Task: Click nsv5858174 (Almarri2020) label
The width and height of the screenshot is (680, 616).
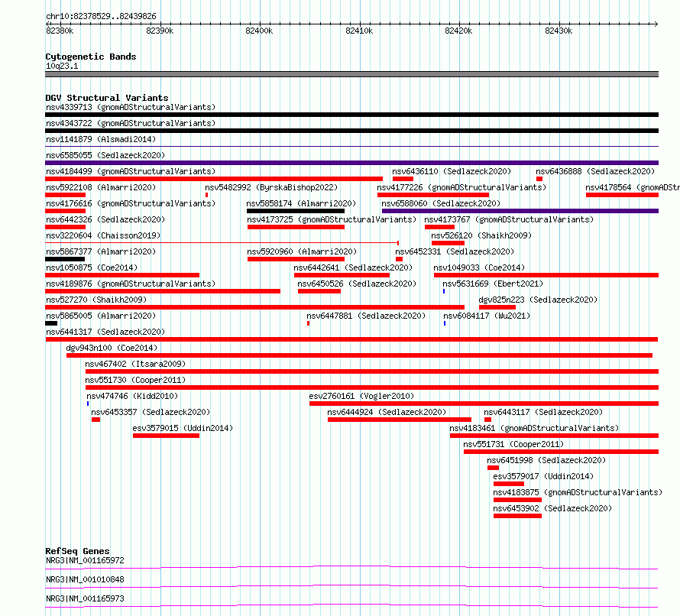Action: point(301,203)
